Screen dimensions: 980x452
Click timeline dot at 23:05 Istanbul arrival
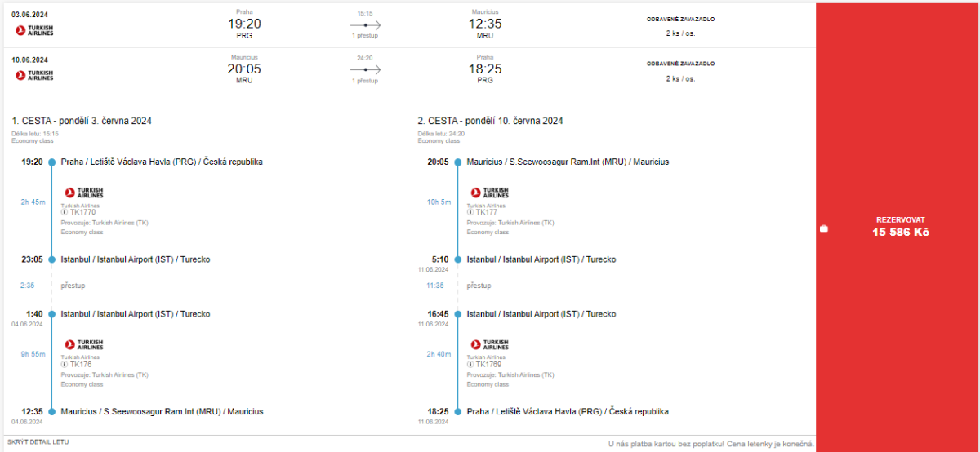click(51, 259)
